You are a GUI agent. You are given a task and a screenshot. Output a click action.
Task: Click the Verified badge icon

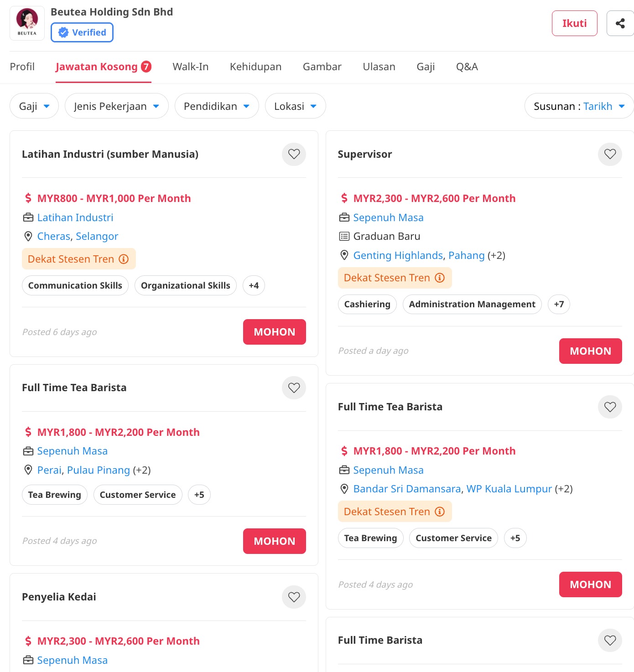click(64, 32)
